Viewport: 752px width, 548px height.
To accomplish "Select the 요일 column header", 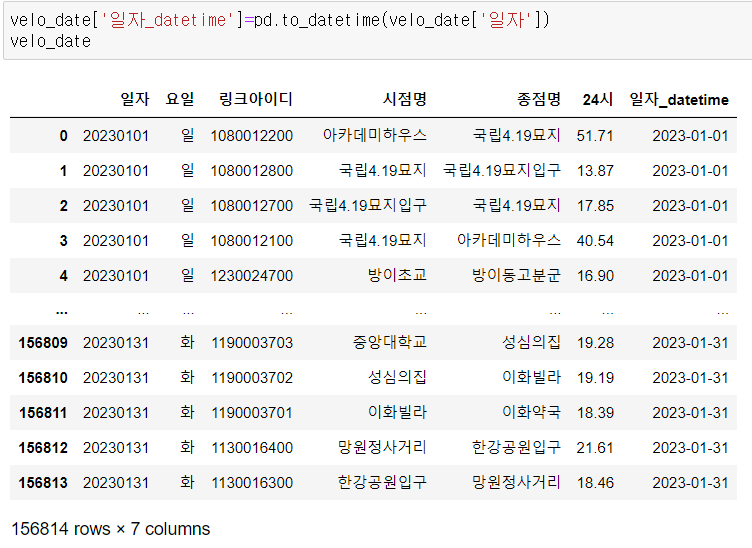I will [x=180, y=99].
